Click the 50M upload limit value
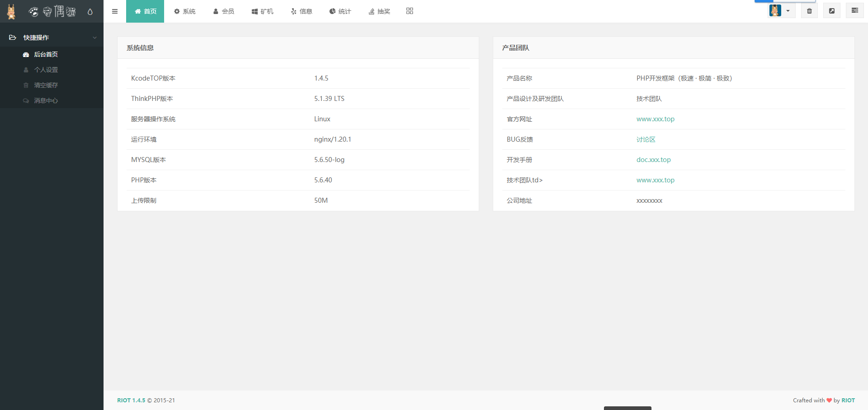The width and height of the screenshot is (868, 410). (321, 200)
